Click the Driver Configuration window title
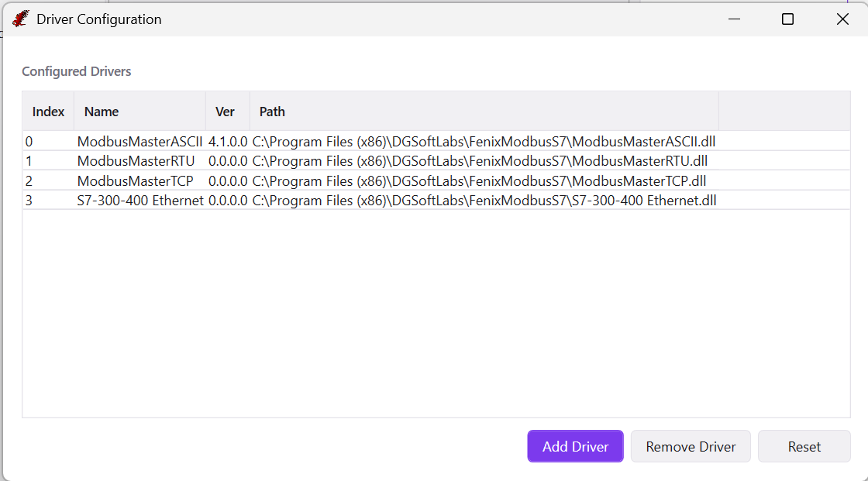Image resolution: width=868 pixels, height=481 pixels. 99,19
